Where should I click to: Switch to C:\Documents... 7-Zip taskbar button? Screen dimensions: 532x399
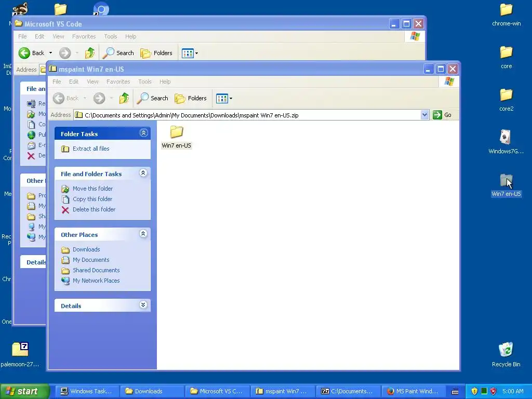click(349, 391)
